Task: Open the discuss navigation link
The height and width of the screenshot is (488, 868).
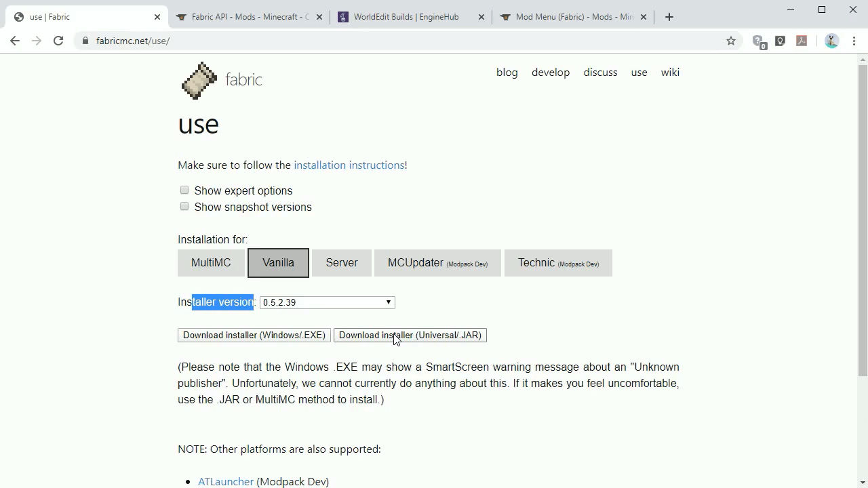Action: point(600,73)
